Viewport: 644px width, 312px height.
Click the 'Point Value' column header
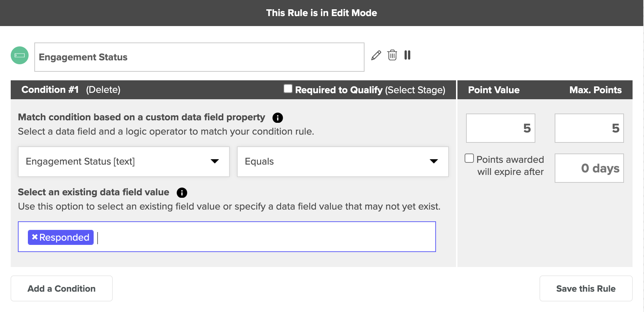click(494, 90)
